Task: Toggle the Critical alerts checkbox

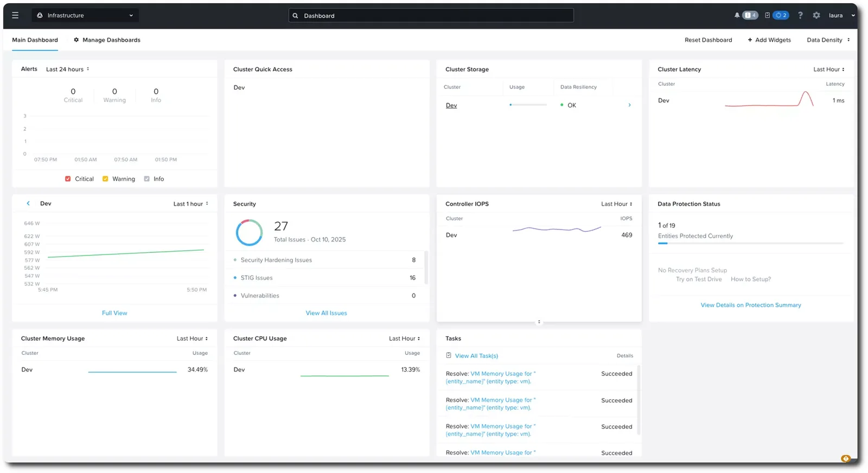Action: click(68, 178)
